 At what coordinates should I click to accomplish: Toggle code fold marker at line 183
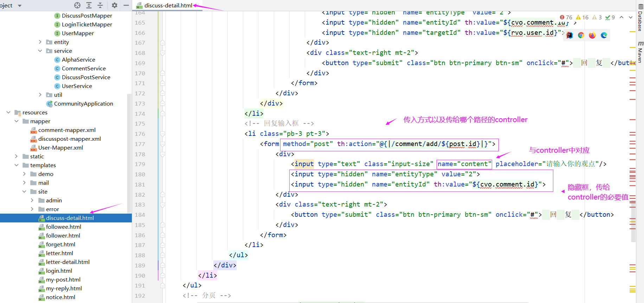pyautogui.click(x=162, y=205)
